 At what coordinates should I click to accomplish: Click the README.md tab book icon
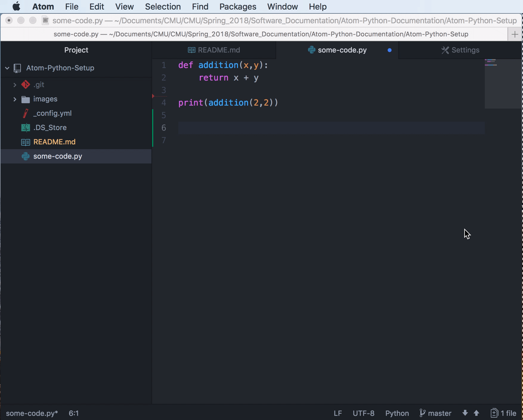[191, 50]
